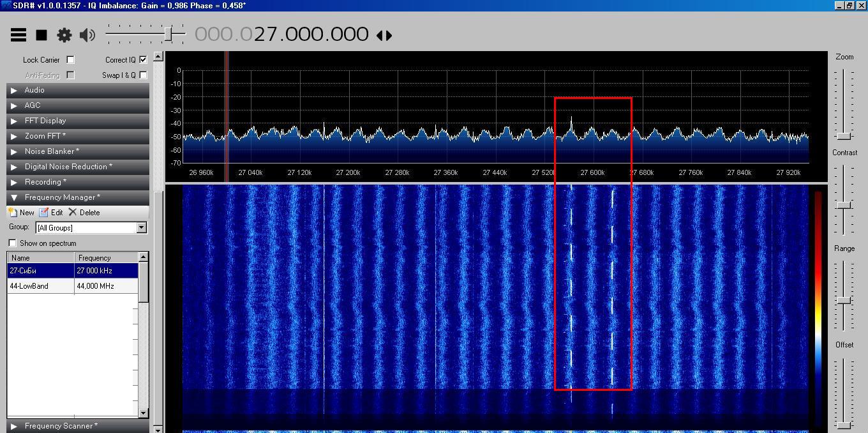Click the 27 600k label on spectrum axis
This screenshot has width=868, height=433.
tap(592, 172)
